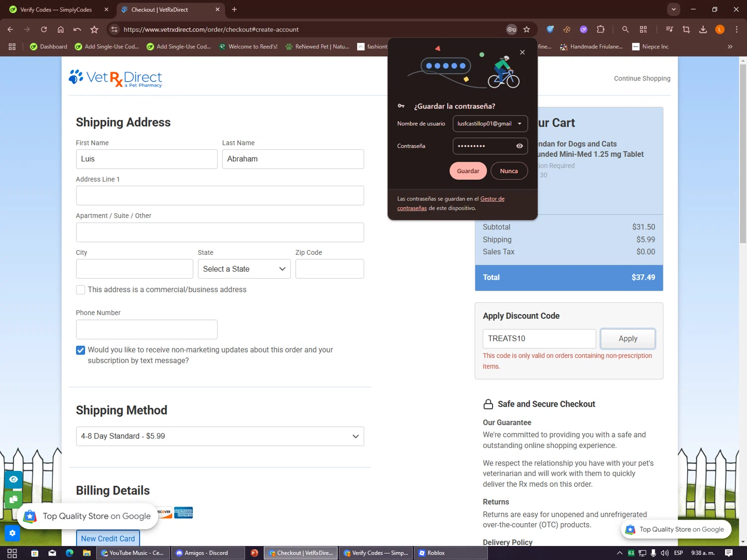Click the First Name input field

click(x=146, y=159)
